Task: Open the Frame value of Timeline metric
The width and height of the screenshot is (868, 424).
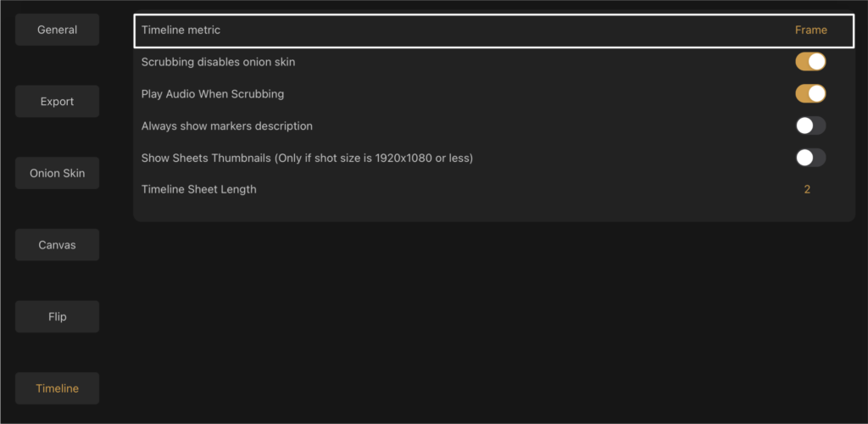Action: (x=811, y=30)
